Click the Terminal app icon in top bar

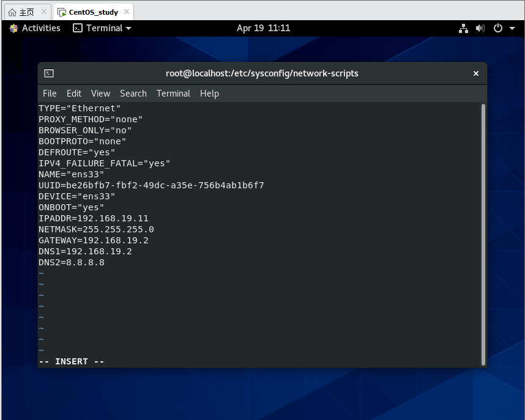point(78,28)
